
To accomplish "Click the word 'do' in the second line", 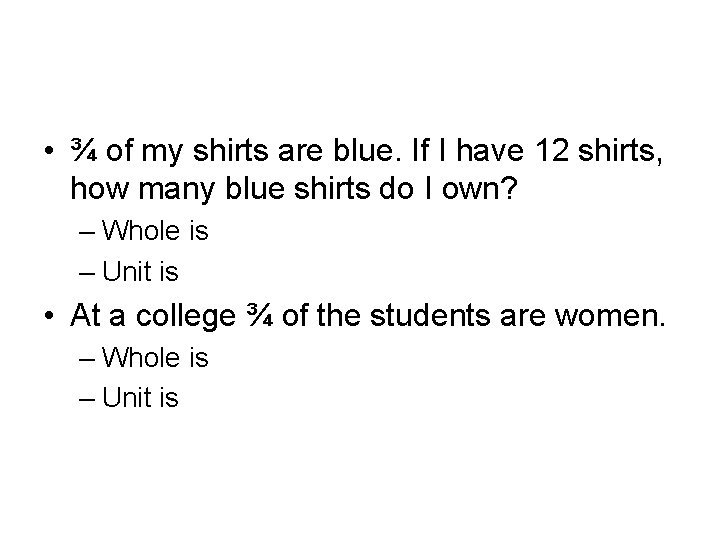I will (x=396, y=188).
